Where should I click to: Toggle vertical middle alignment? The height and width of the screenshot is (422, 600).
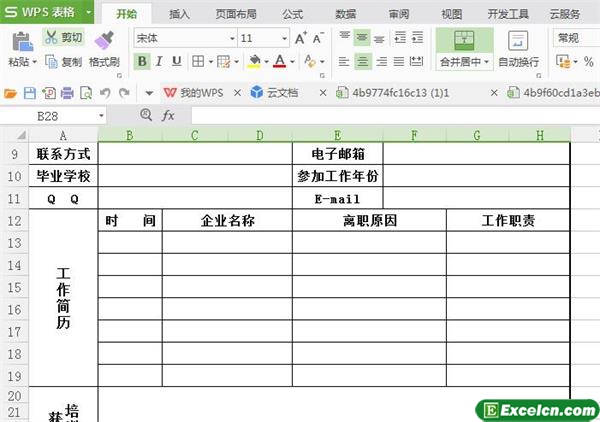click(362, 37)
